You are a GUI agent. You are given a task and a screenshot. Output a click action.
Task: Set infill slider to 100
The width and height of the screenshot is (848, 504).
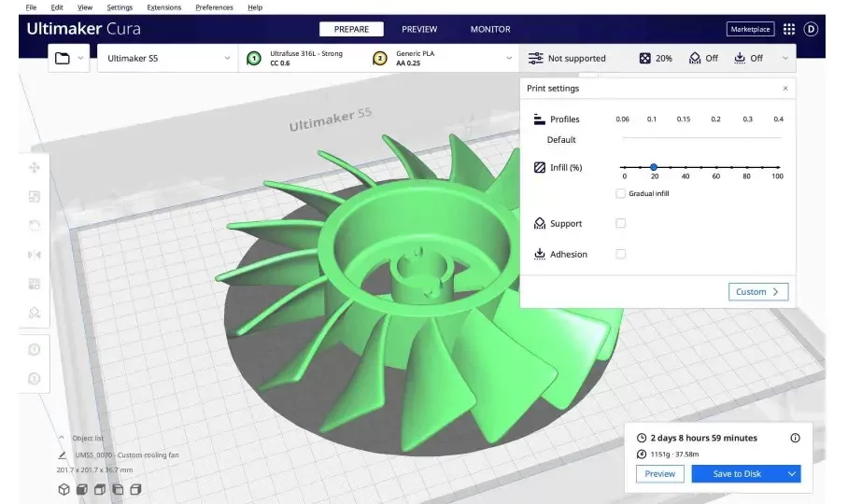click(x=778, y=167)
